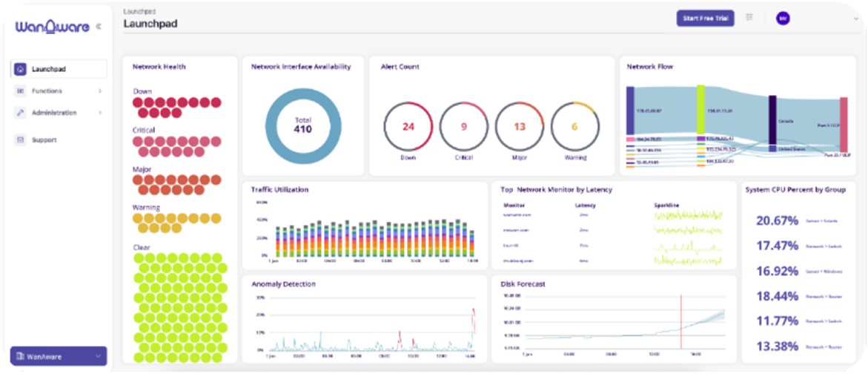Collapse sidebar with double-chevron icon
868x374 pixels.
pyautogui.click(x=99, y=26)
